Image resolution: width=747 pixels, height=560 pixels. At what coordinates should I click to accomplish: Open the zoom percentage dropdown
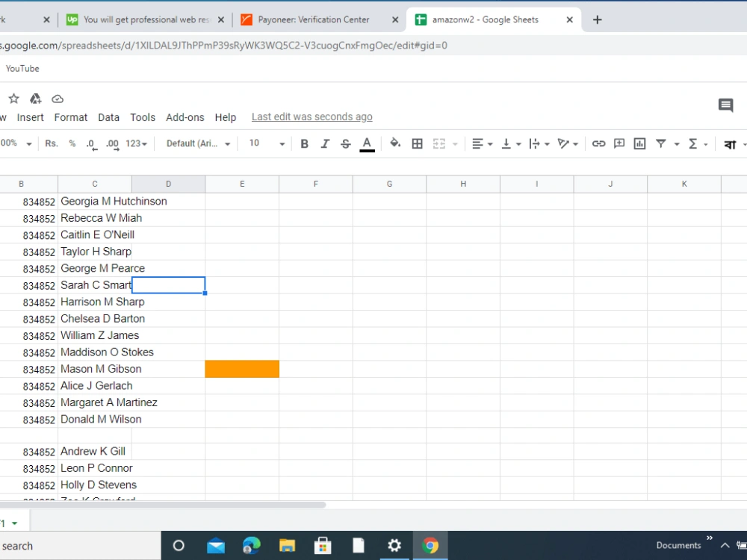tap(16, 143)
